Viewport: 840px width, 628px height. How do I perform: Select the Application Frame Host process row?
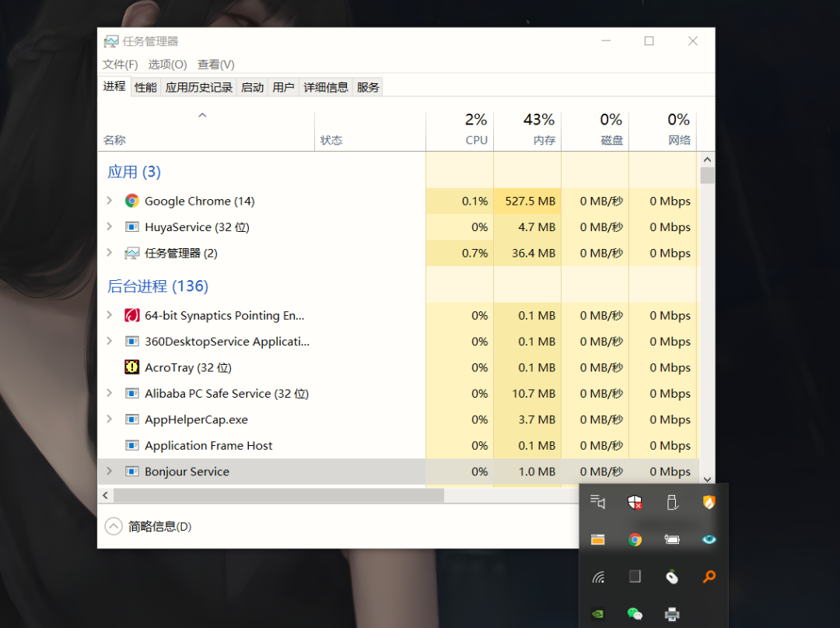tap(208, 446)
